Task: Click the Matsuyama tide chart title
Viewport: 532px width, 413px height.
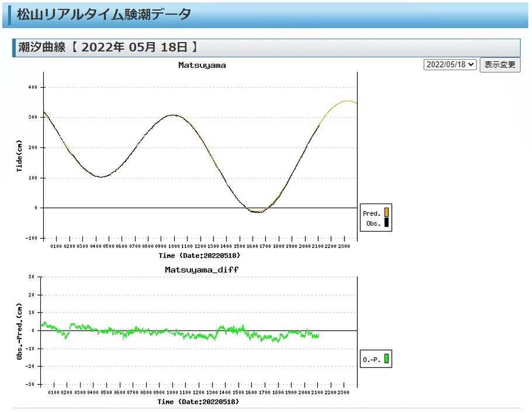Action: (202, 66)
